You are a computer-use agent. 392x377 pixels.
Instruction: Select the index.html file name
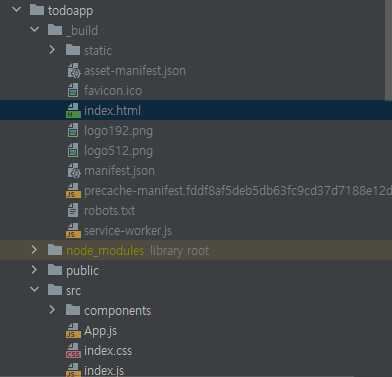[x=112, y=111]
